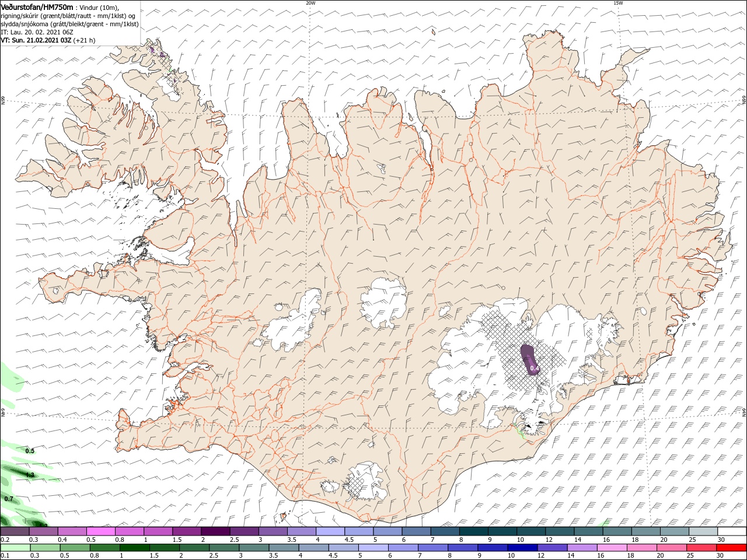Click the 0.7 precipitation label at lower left
Image resolution: width=747 pixels, height=560 pixels.
tap(9, 499)
